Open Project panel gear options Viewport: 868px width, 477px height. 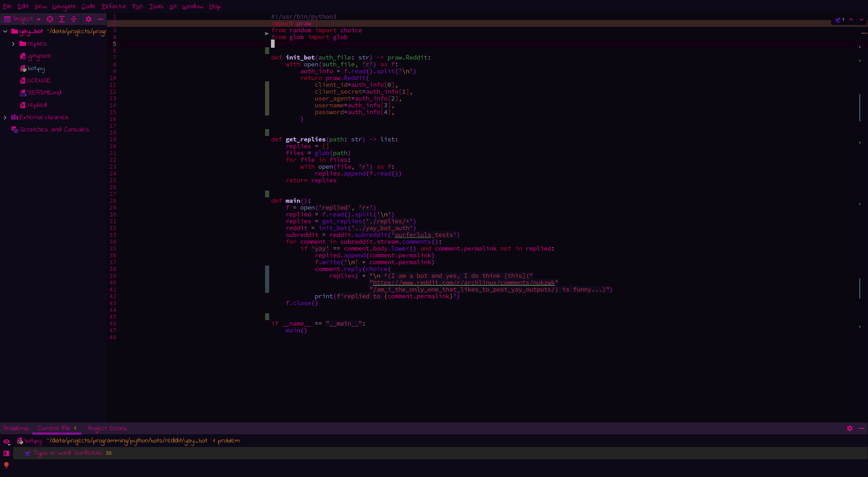pyautogui.click(x=89, y=19)
